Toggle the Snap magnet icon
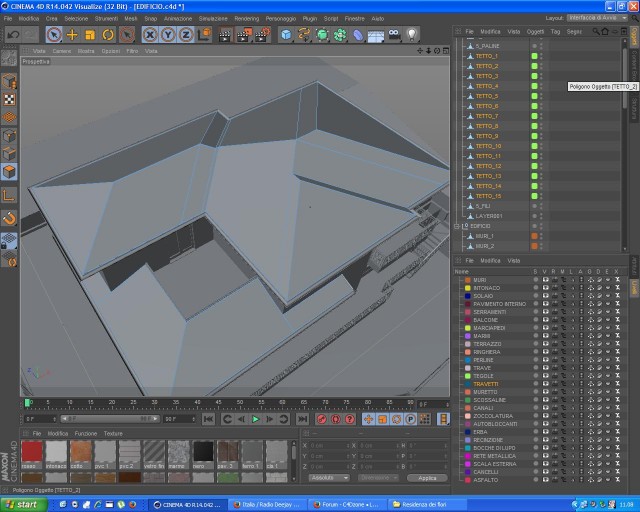Image resolution: width=640 pixels, height=512 pixels. coord(9,218)
